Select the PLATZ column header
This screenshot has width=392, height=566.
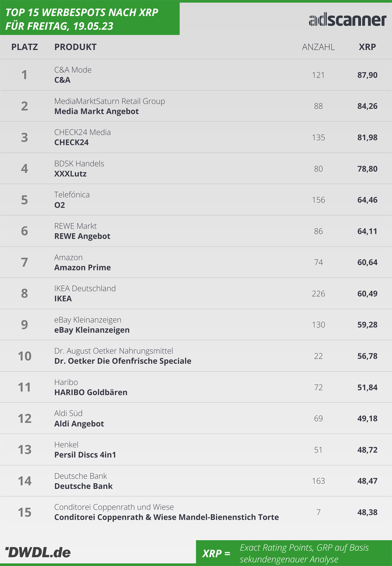[24, 47]
